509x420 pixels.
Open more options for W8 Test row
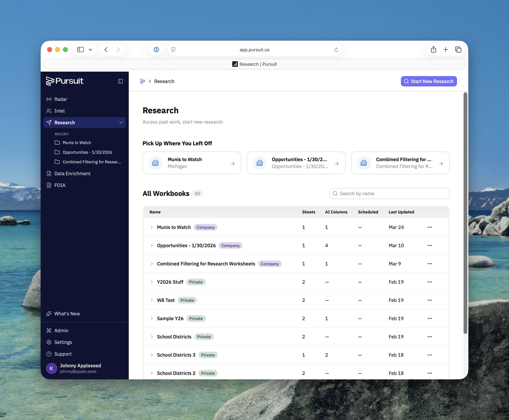[430, 300]
